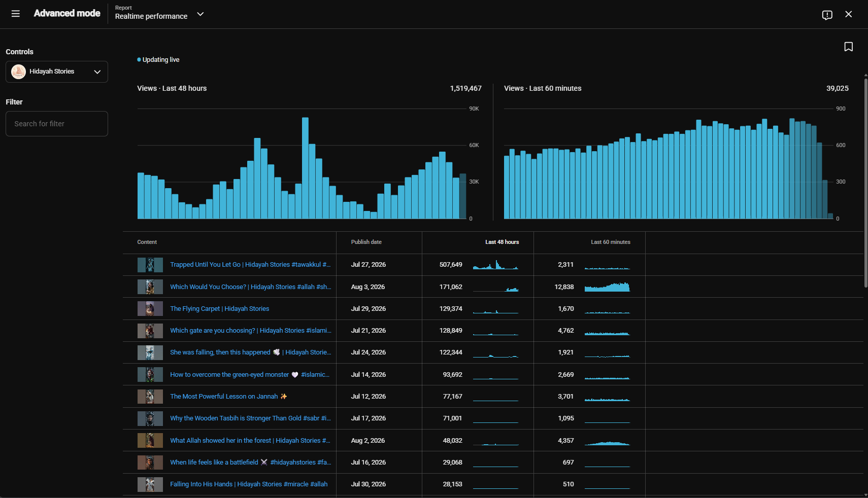Select the 507,649 views value

pos(451,265)
